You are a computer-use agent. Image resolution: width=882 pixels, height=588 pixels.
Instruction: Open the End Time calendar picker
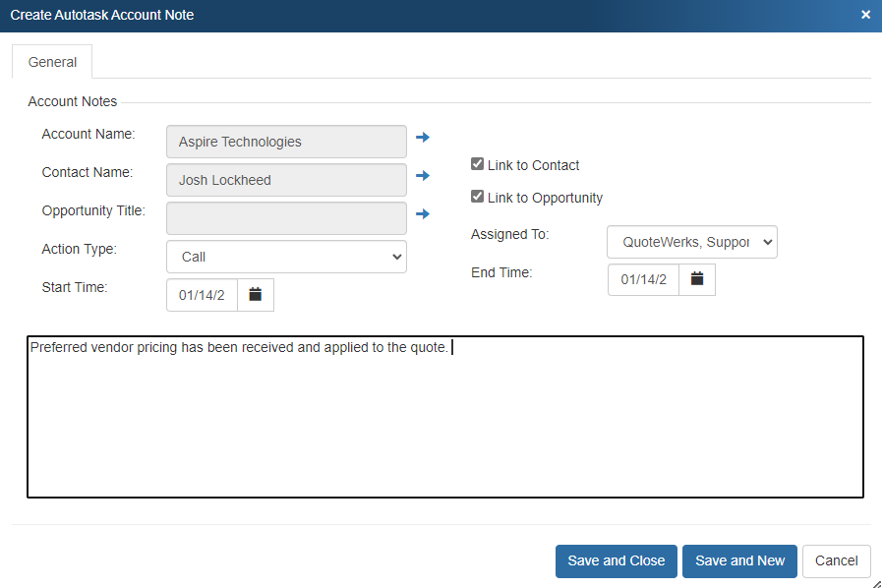click(697, 279)
